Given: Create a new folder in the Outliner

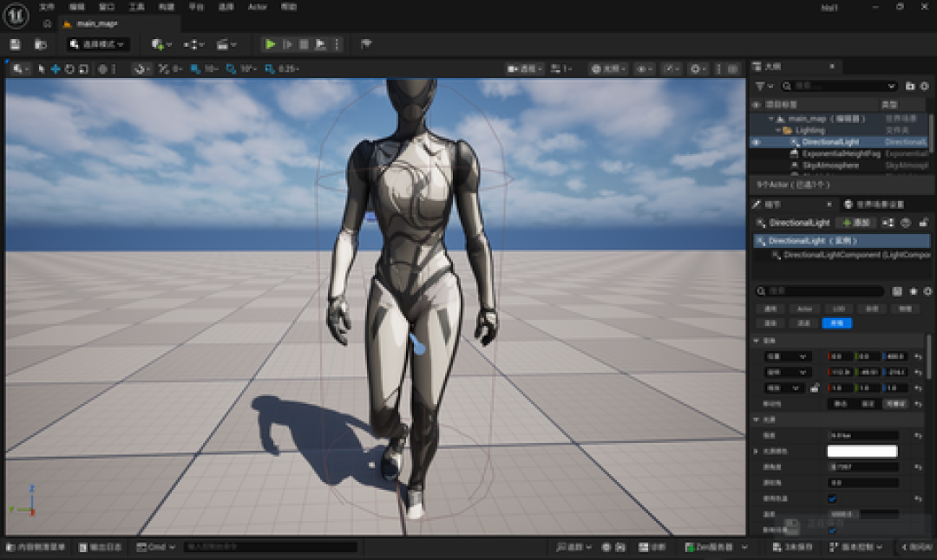Looking at the screenshot, I should pos(909,87).
